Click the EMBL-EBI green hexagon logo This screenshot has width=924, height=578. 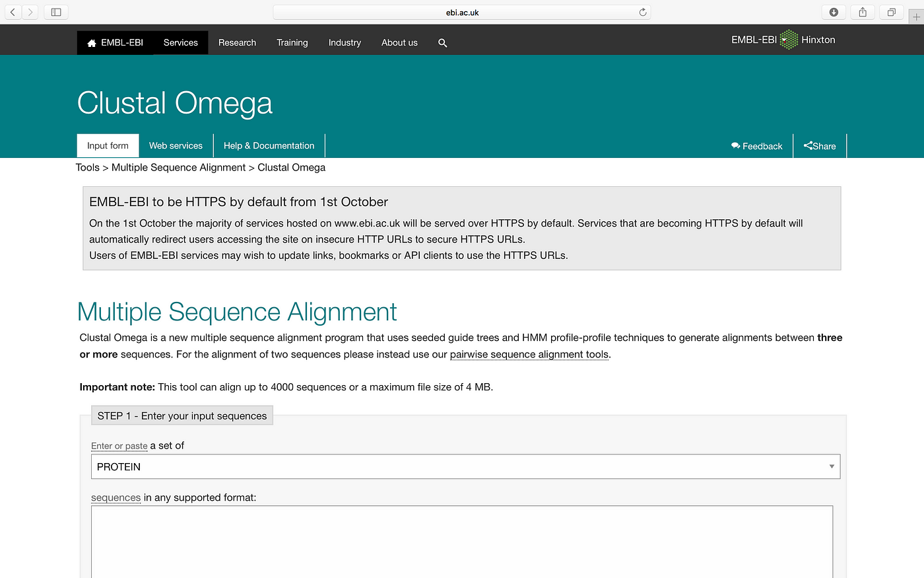point(789,40)
